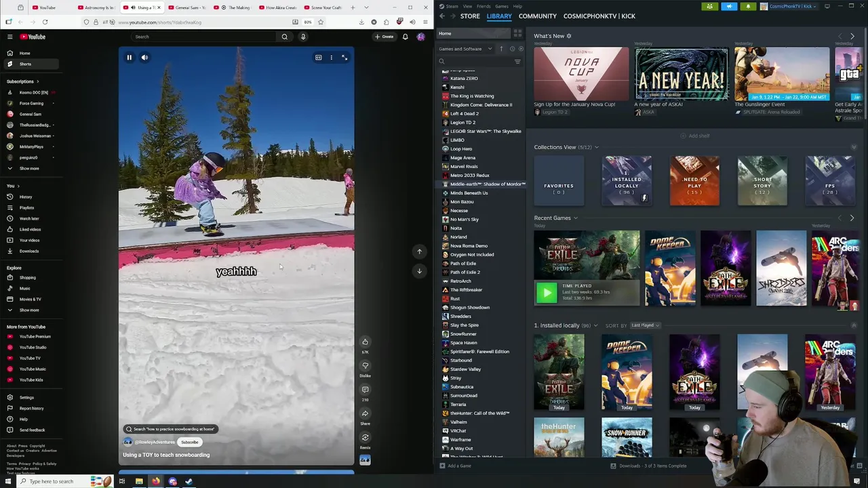
Task: Open the FAVORITES collection tile
Action: pos(559,181)
